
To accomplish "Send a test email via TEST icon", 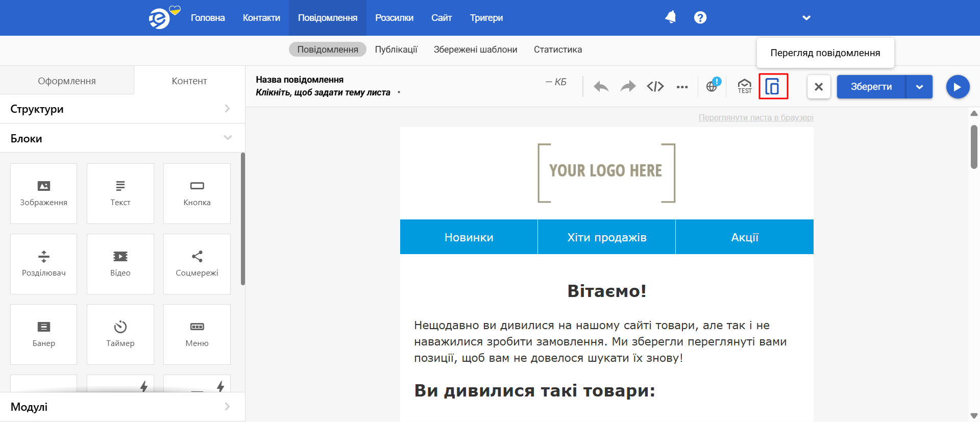I will (x=745, y=86).
